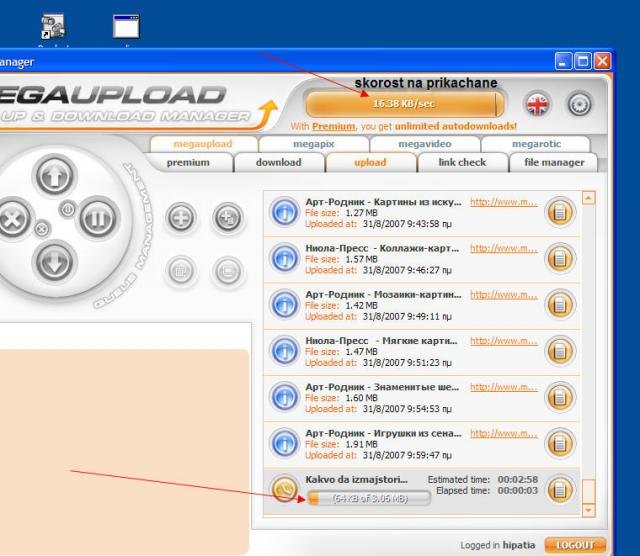Open settings with the gear icon
Screen dimensions: 640x556
(x=579, y=104)
